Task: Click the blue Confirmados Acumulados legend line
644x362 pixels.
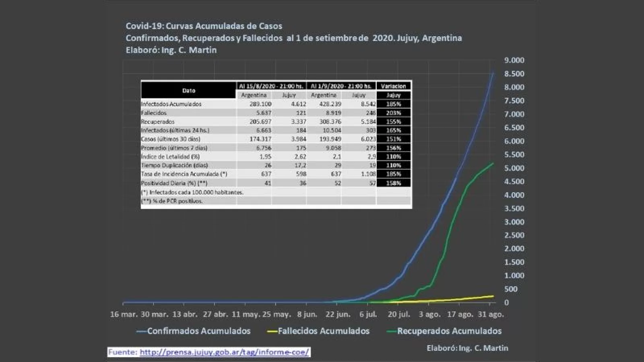Action: 141,331
